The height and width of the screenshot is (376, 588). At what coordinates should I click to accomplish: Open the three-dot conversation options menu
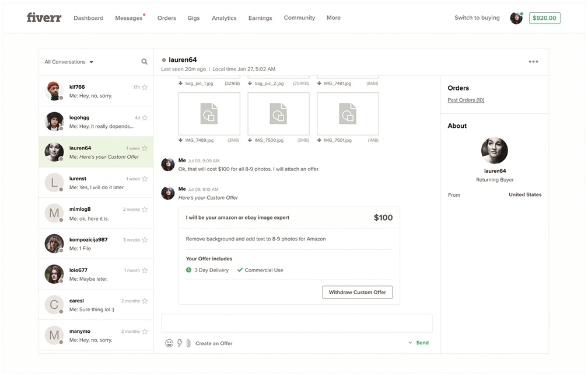pos(533,62)
